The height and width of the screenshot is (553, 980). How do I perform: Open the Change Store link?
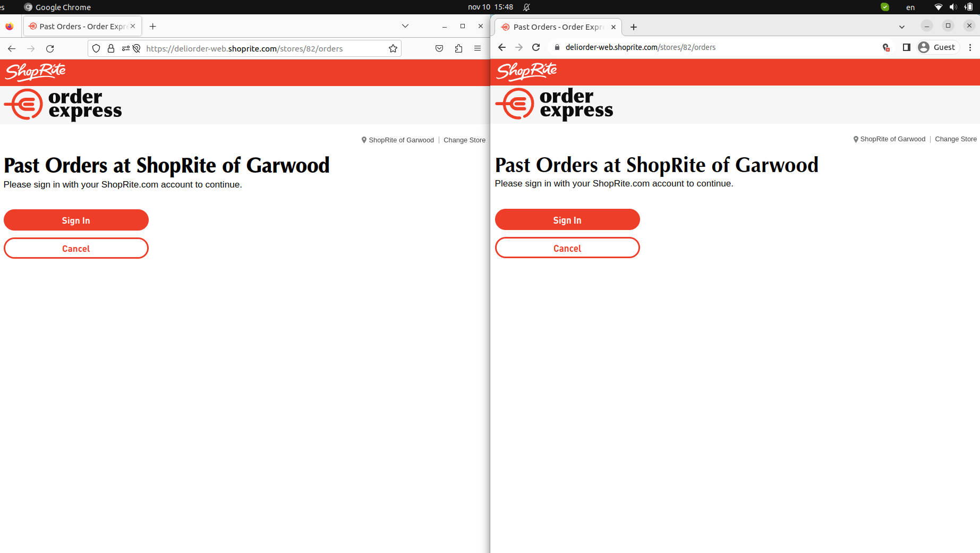tap(465, 140)
